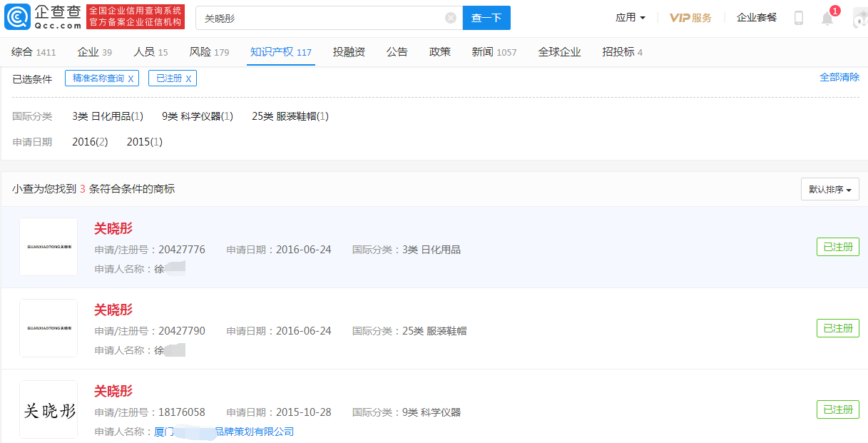
Task: Open the mascot helper icon at top right
Action: coord(859,18)
